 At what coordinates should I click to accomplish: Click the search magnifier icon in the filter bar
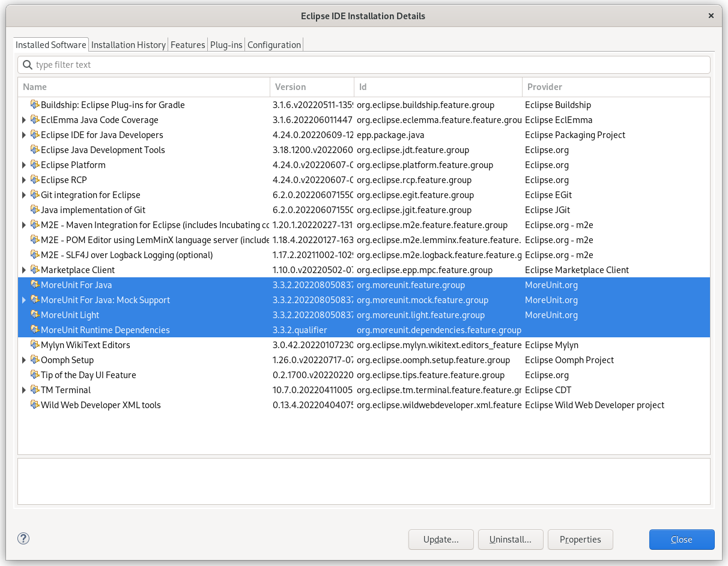click(28, 64)
